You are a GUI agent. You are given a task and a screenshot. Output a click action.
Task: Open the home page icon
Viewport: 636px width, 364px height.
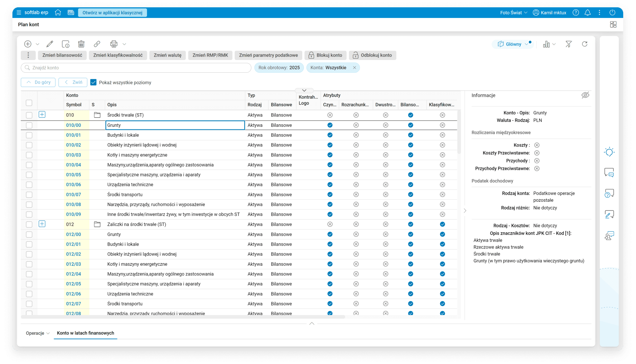[x=58, y=12]
